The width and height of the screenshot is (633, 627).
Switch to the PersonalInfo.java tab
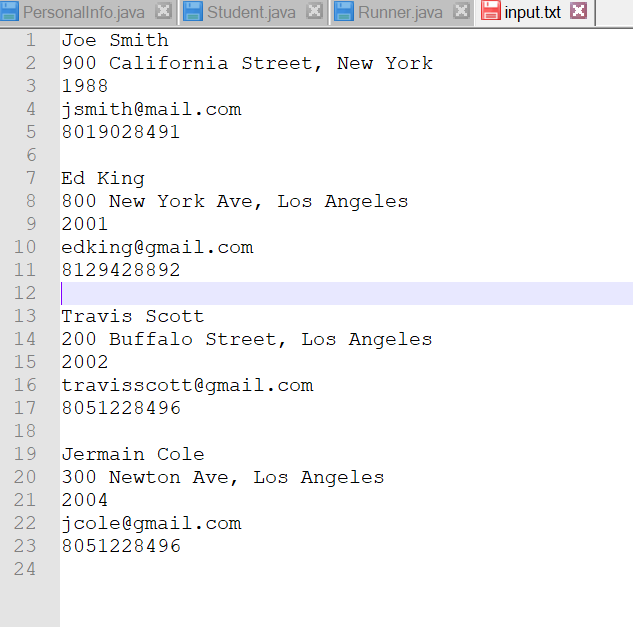[83, 12]
